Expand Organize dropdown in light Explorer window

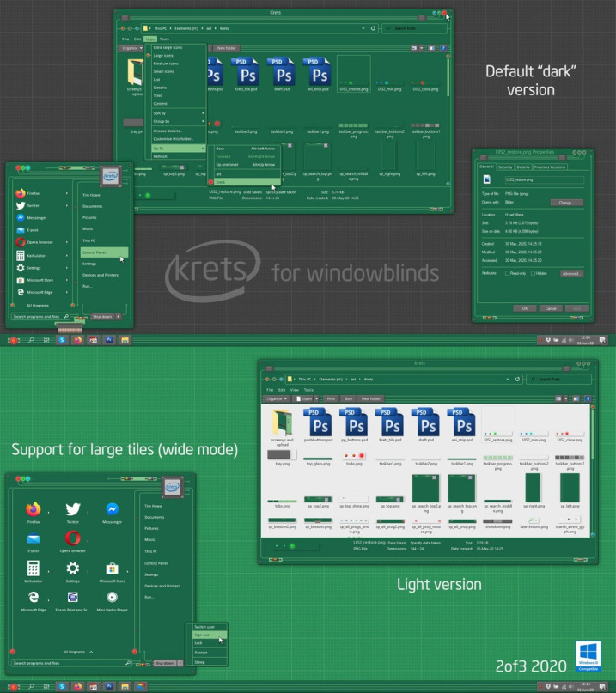[x=277, y=398]
